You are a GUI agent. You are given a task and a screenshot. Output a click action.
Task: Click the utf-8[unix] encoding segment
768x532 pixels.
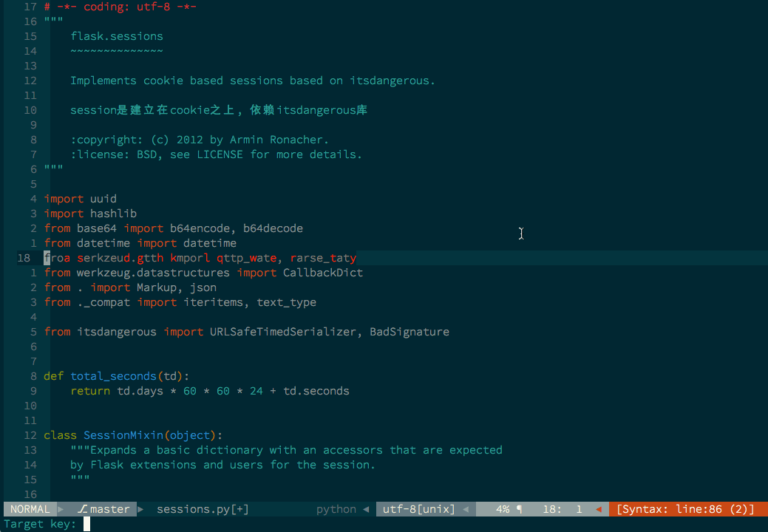pyautogui.click(x=418, y=509)
